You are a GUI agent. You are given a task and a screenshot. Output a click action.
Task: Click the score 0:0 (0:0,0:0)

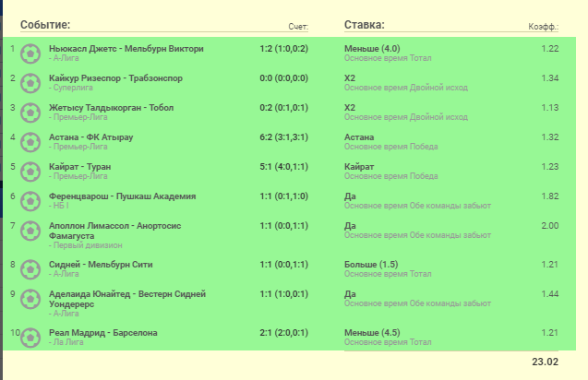coord(284,78)
